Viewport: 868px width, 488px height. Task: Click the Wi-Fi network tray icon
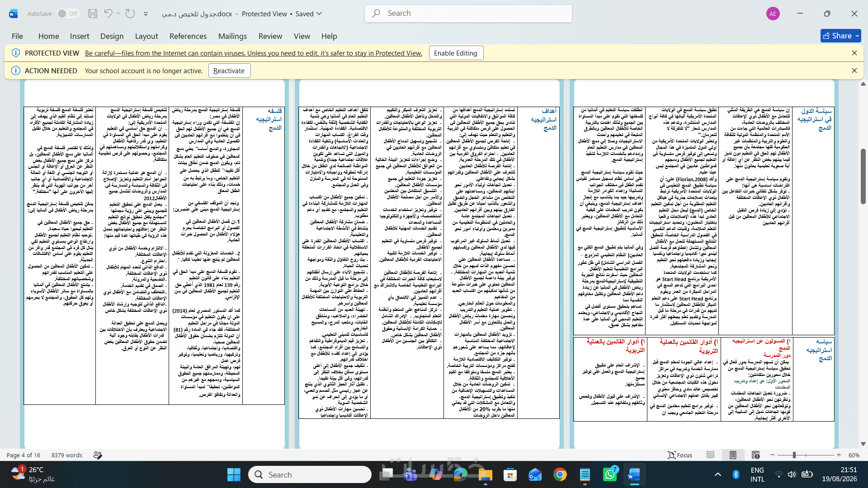tap(778, 474)
